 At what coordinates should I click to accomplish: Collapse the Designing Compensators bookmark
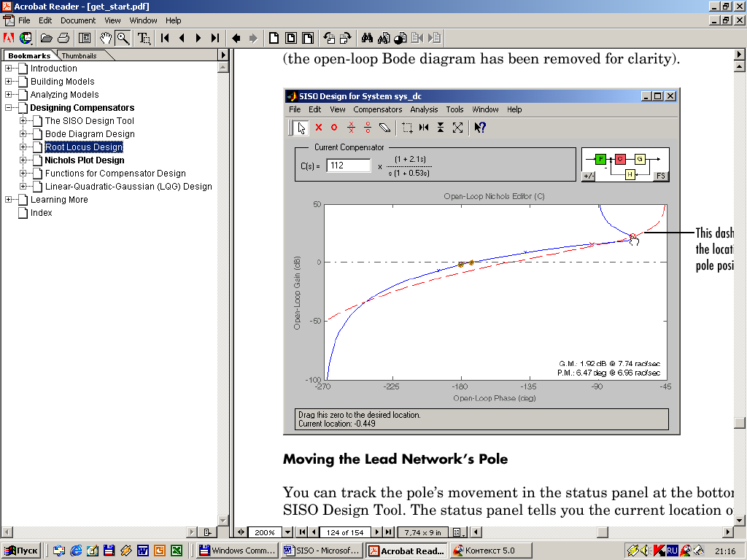click(x=9, y=108)
